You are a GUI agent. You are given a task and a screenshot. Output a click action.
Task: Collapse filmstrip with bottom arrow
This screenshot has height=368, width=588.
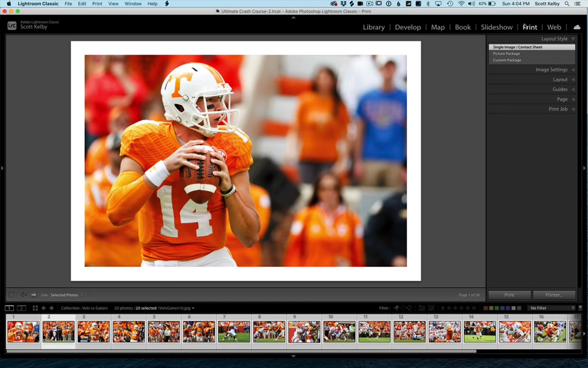pyautogui.click(x=294, y=356)
